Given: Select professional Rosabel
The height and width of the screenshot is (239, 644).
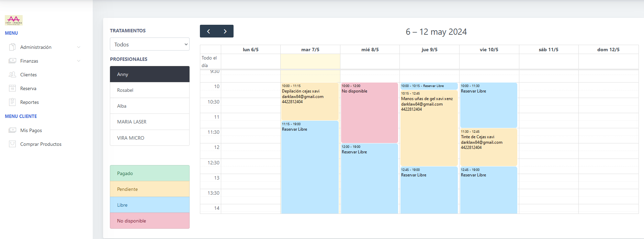Looking at the screenshot, I should (150, 90).
